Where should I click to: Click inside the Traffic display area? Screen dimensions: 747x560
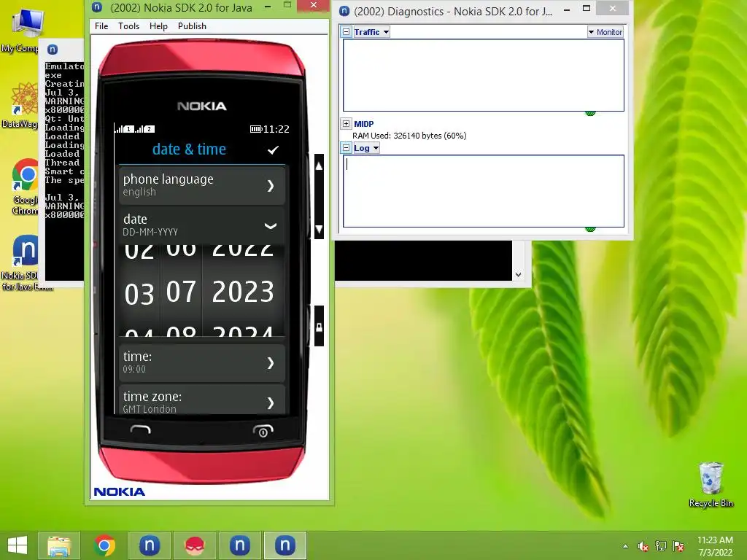(484, 75)
